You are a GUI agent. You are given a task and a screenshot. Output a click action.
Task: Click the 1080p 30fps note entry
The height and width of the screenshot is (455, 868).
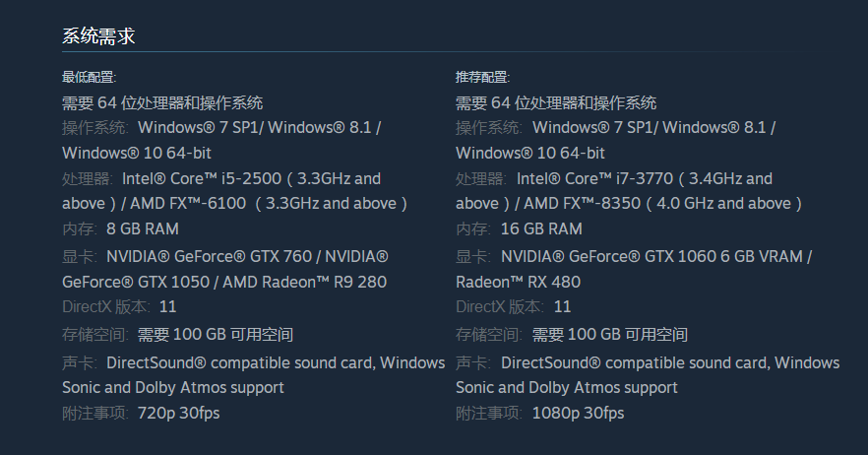point(578,413)
